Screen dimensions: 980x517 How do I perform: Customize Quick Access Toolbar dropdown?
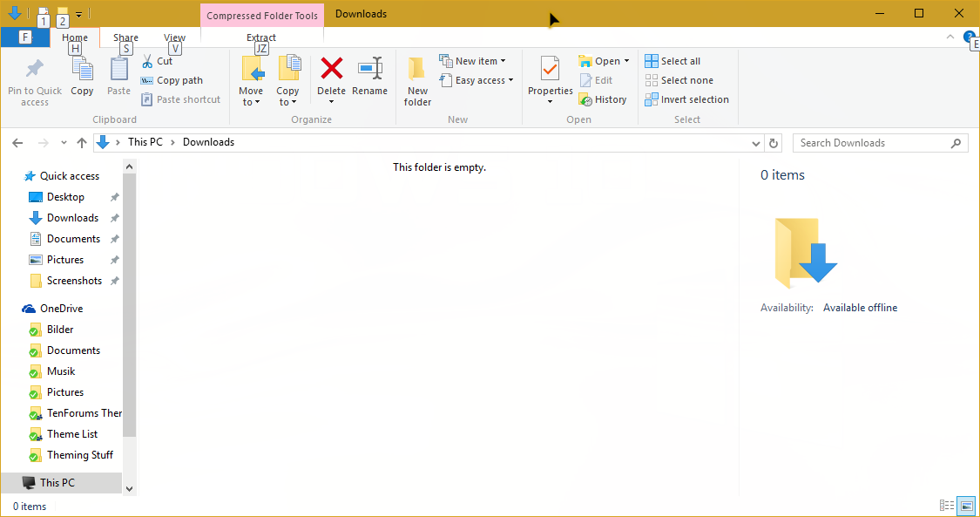coord(78,14)
